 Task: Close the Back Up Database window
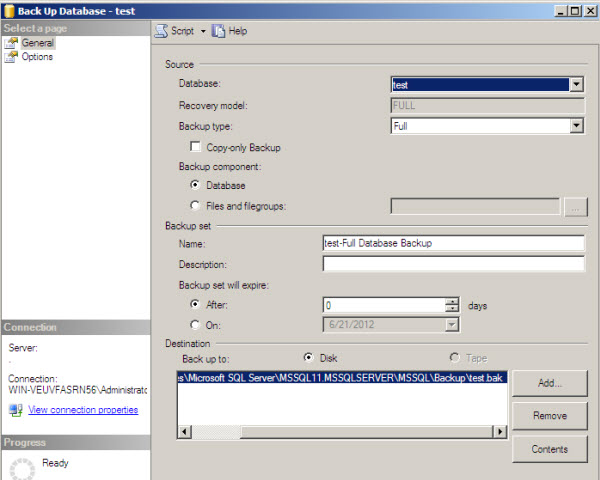coord(590,11)
